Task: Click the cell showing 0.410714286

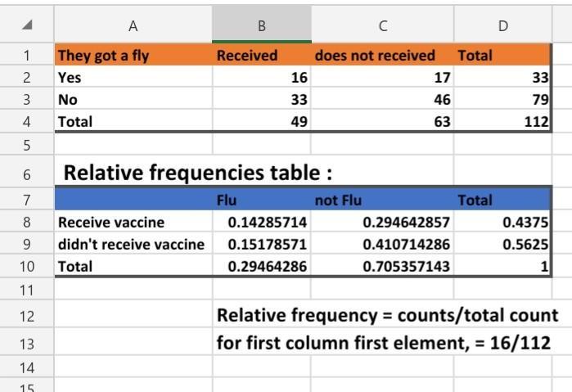Action: 382,245
